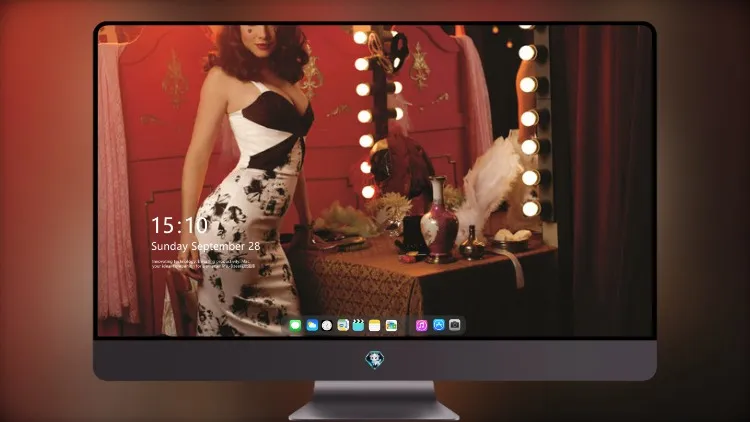Screen dimensions: 750x422
Task: Click the 15:10 clock widget
Action: [179, 225]
